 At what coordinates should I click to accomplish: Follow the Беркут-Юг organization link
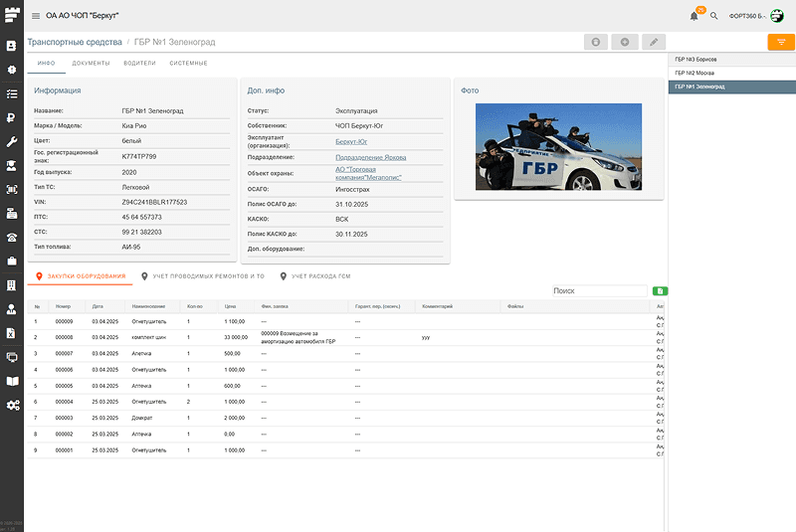[x=349, y=142]
